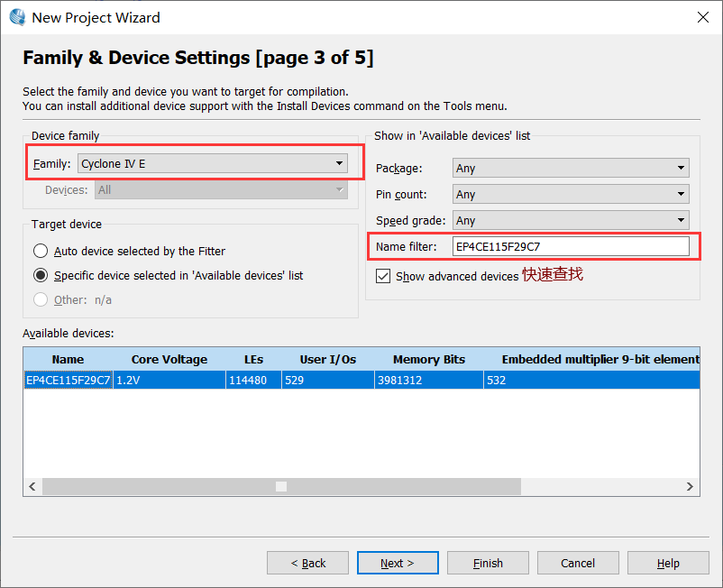Click the Quartus globe icon in title bar
This screenshot has width=723, height=588.
(17, 17)
